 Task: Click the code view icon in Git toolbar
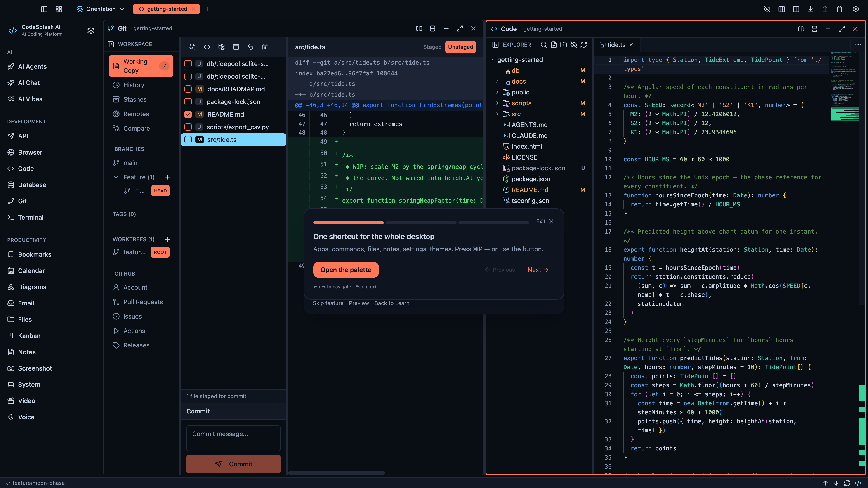point(207,47)
